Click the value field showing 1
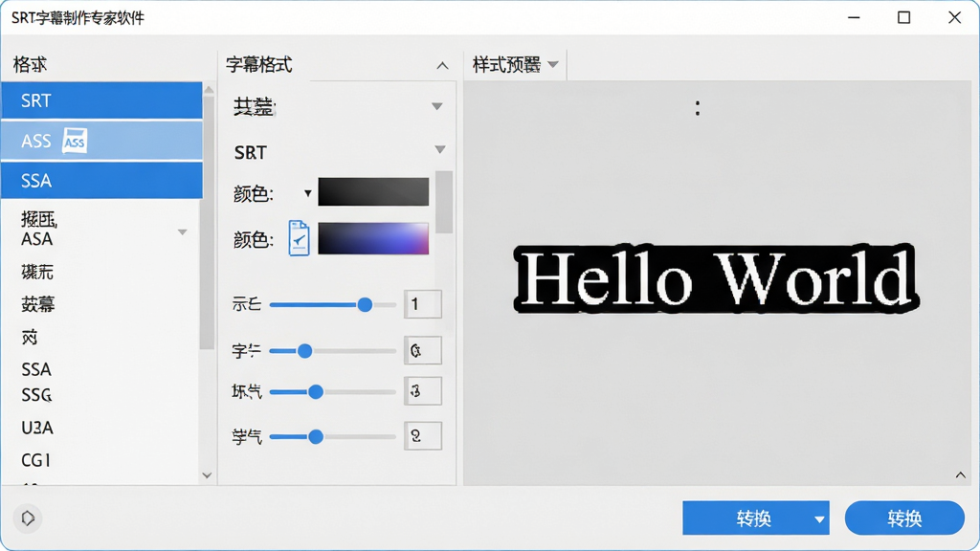 (422, 304)
